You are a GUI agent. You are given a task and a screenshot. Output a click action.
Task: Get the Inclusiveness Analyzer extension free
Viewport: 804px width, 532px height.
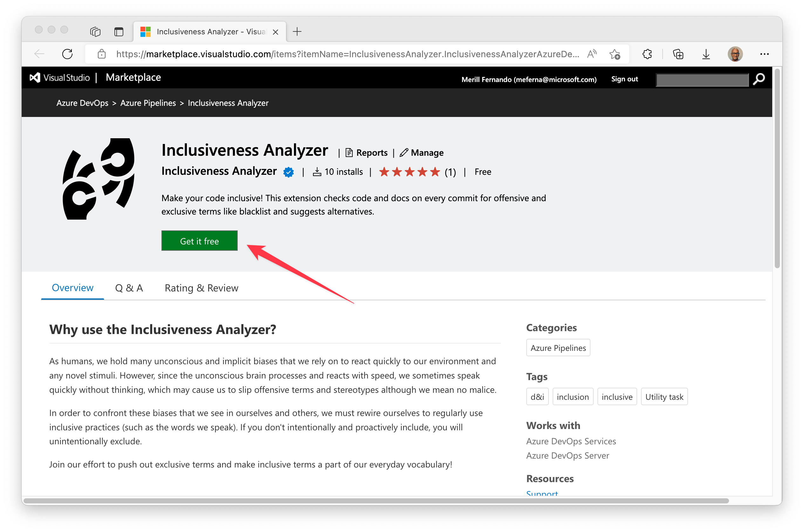[200, 241]
